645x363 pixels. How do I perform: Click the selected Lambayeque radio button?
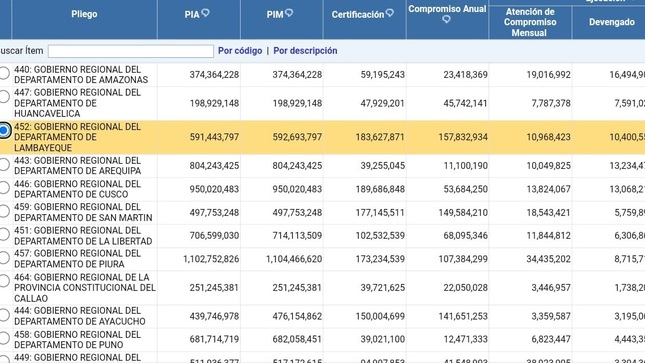click(4, 130)
